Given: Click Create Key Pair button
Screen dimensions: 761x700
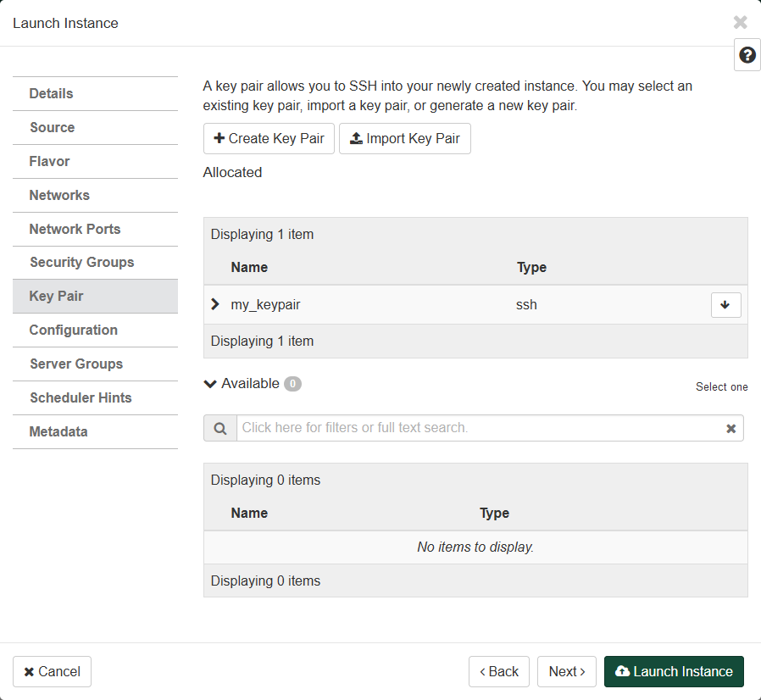Looking at the screenshot, I should 269,139.
